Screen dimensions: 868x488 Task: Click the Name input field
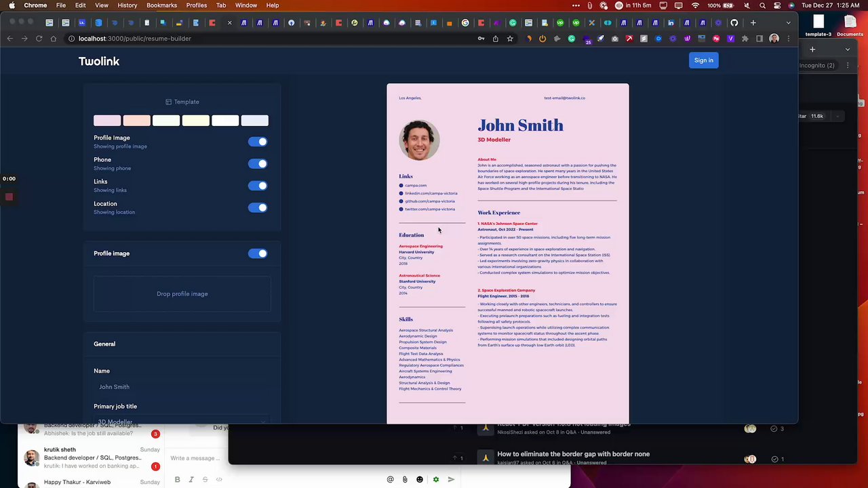[x=182, y=387]
